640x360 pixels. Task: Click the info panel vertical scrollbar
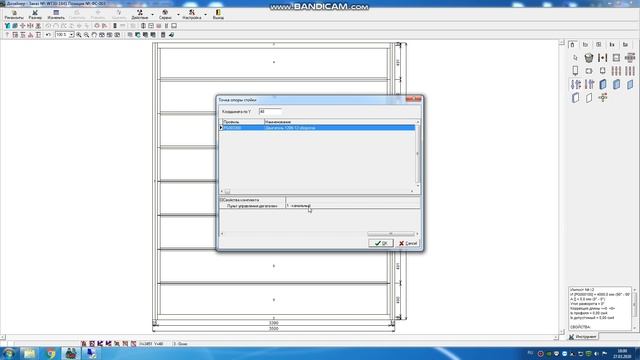(x=635, y=308)
